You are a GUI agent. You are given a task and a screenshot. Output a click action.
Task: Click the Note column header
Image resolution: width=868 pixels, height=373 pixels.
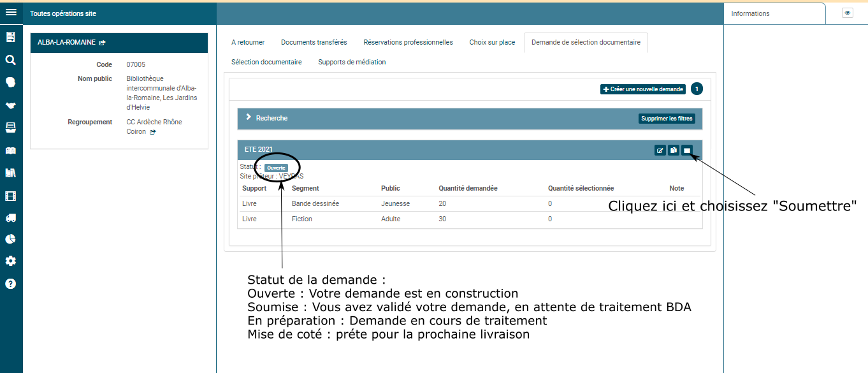pos(677,188)
